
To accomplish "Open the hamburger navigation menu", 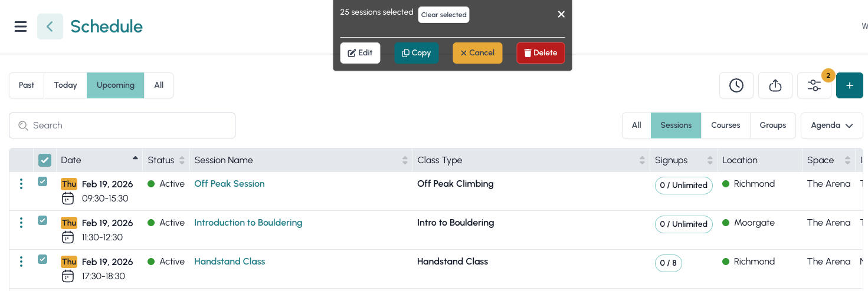I will tap(21, 27).
